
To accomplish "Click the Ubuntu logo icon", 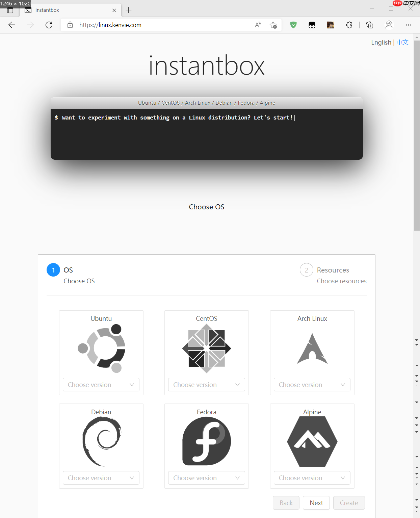I will [101, 348].
